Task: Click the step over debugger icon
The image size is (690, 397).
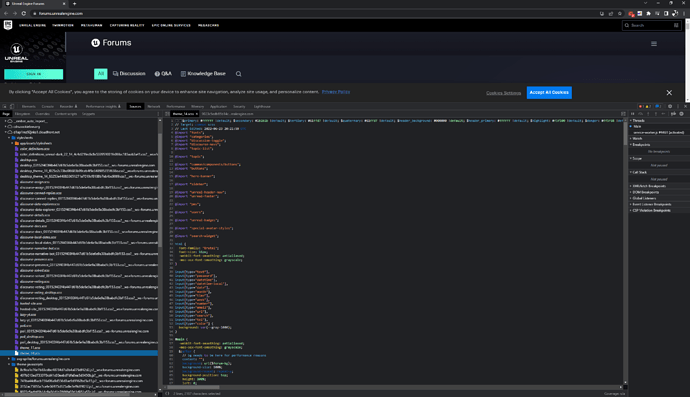Action: click(641, 114)
